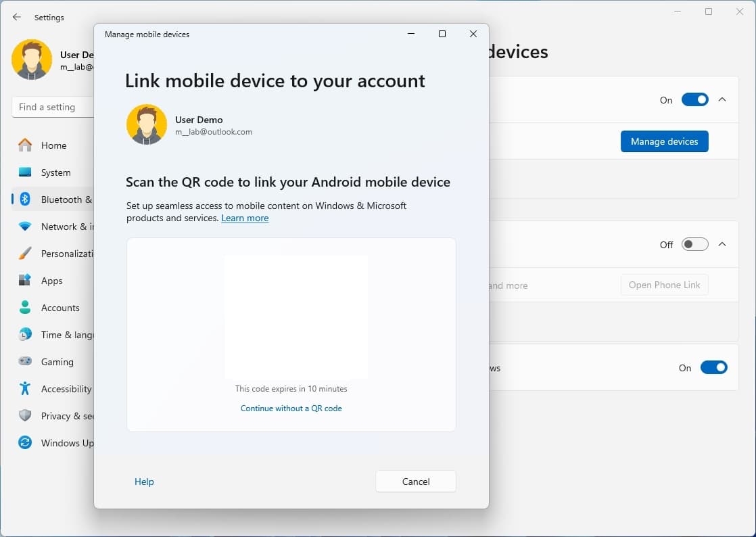Enable the Phone Link Off toggle
This screenshot has width=756, height=537.
[694, 245]
